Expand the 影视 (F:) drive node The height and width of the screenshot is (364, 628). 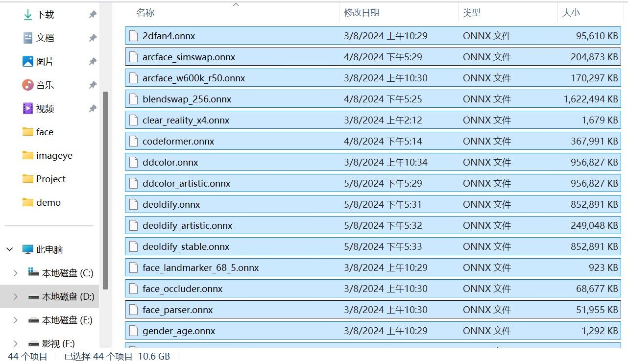tap(15, 343)
